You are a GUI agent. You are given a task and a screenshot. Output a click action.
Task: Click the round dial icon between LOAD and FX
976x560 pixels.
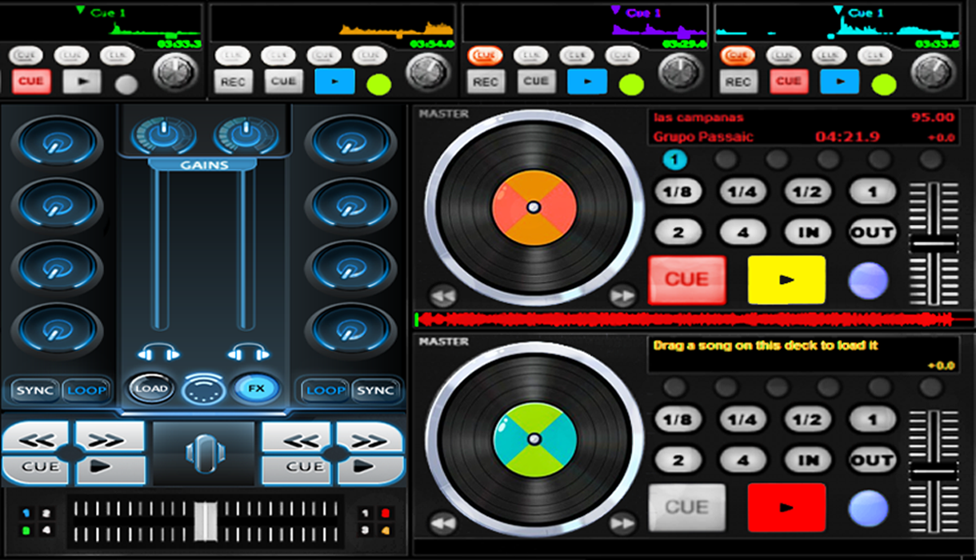pos(203,390)
